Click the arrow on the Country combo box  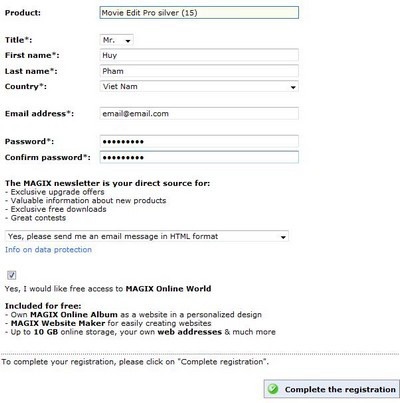tap(293, 87)
